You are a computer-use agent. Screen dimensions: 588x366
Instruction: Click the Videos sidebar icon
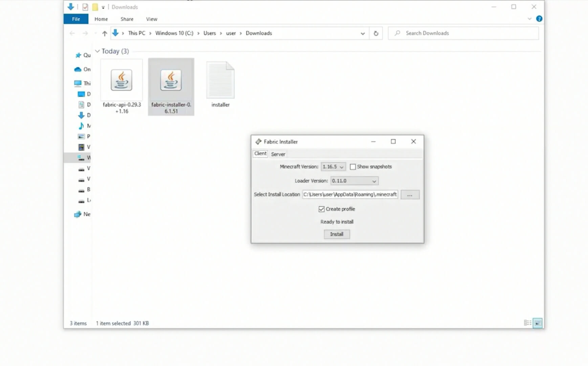[x=81, y=147]
